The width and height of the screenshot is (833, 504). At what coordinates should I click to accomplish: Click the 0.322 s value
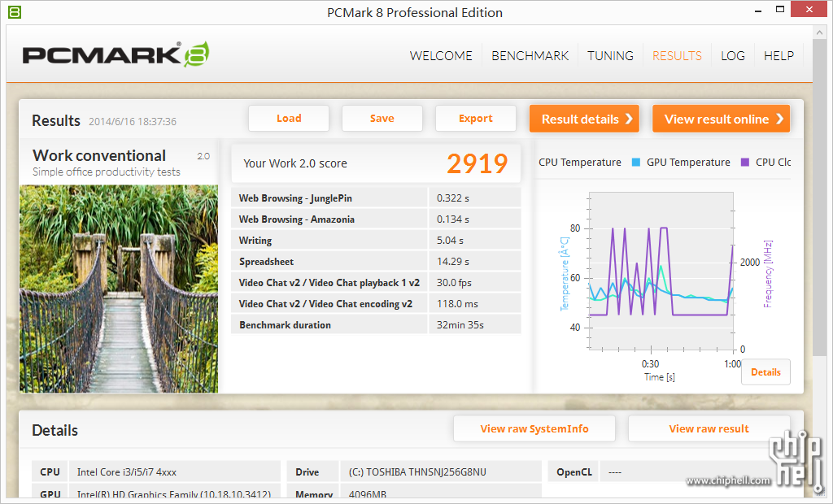(452, 198)
